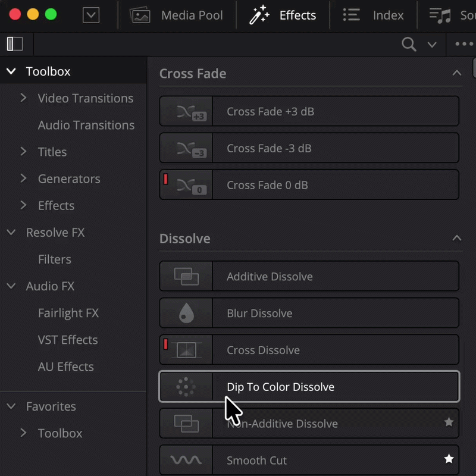
Task: Open the Index panel
Action: [x=373, y=15]
